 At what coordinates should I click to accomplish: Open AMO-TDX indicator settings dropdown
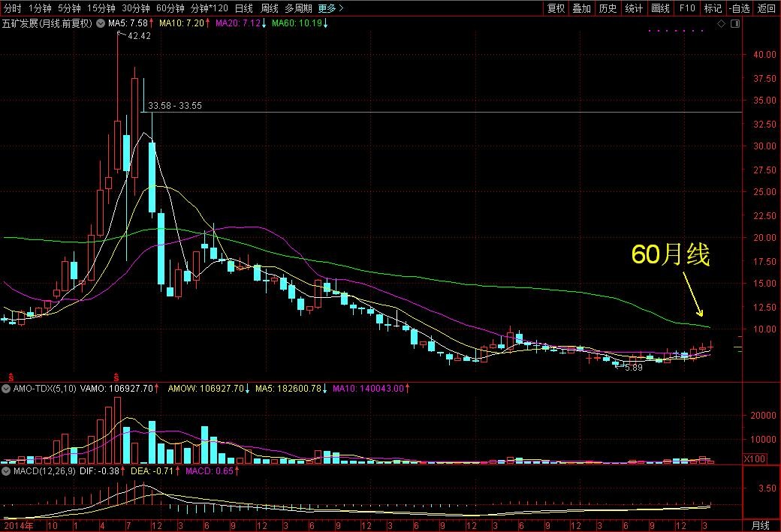6,389
